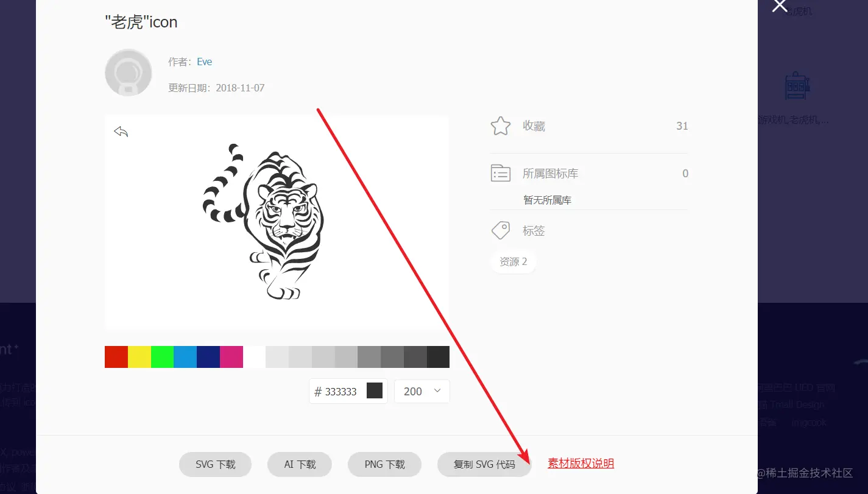Click the dark color preview square beside 333333
868x494 pixels.
(x=375, y=391)
